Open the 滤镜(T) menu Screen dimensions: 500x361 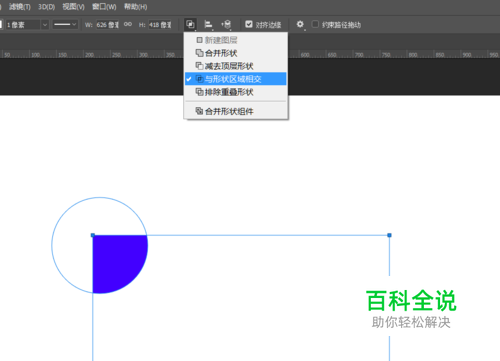[x=20, y=7]
